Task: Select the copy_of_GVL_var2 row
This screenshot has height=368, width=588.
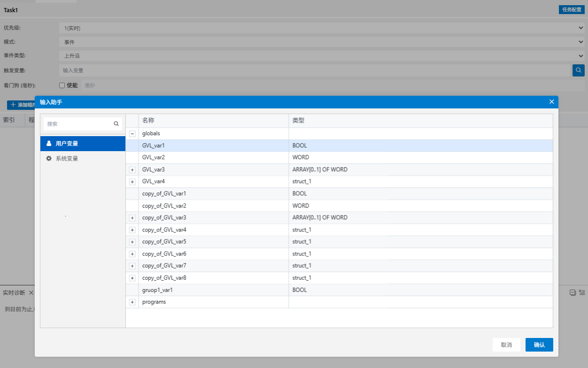Action: point(339,206)
